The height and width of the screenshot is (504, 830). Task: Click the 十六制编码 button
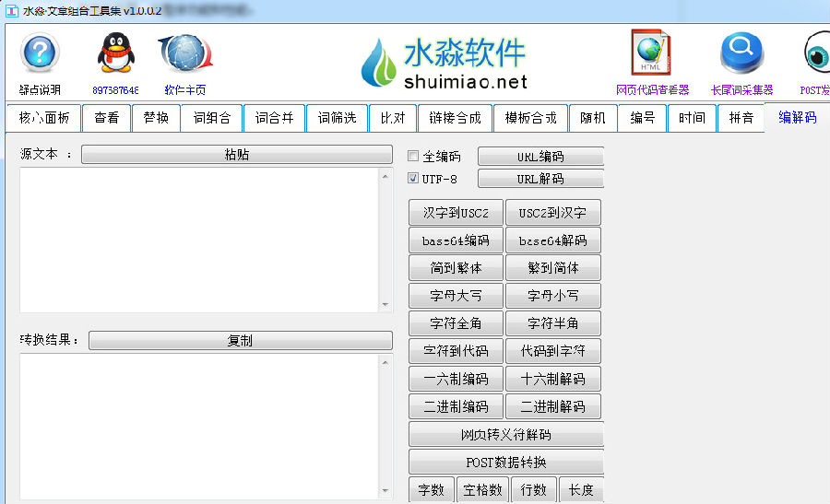pyautogui.click(x=456, y=379)
